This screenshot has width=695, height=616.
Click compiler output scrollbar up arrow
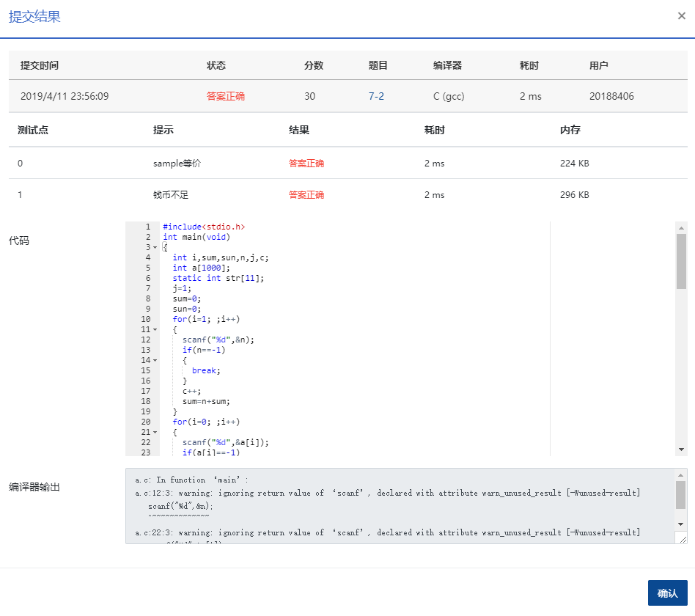[x=680, y=475]
